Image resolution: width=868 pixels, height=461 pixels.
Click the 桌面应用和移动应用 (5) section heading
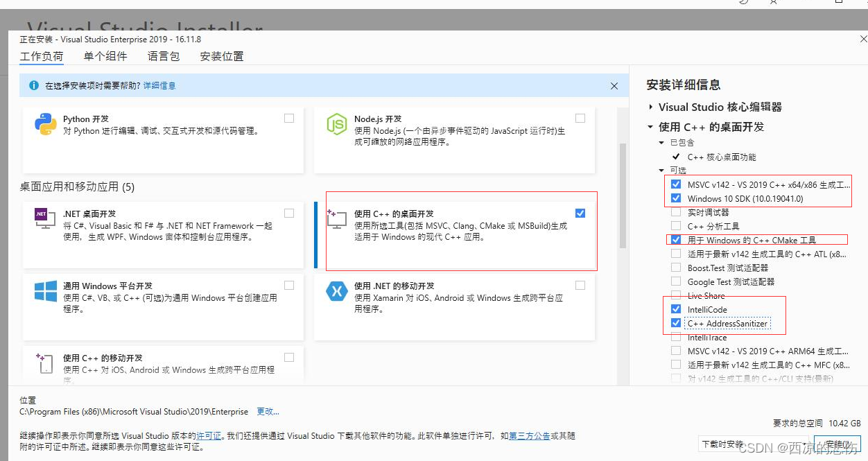(77, 187)
